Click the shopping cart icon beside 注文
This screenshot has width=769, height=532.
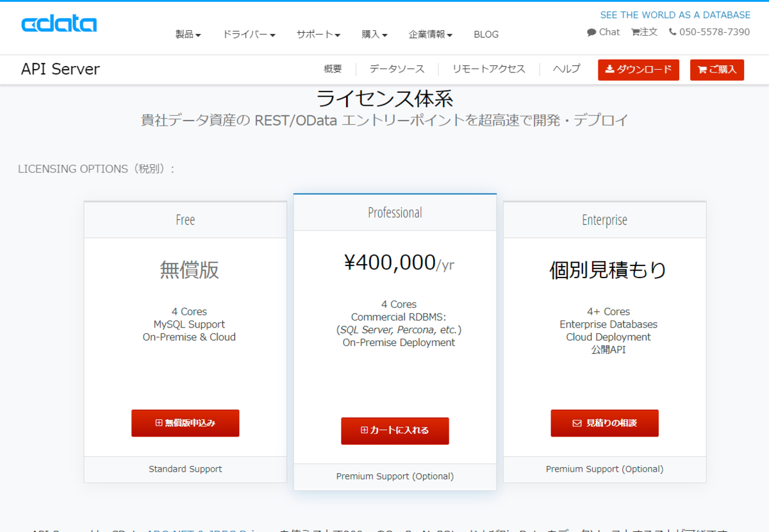(635, 32)
